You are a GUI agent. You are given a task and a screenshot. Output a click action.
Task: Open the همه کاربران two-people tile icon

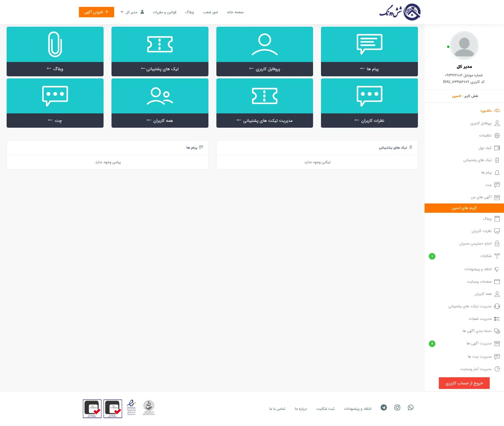160,96
